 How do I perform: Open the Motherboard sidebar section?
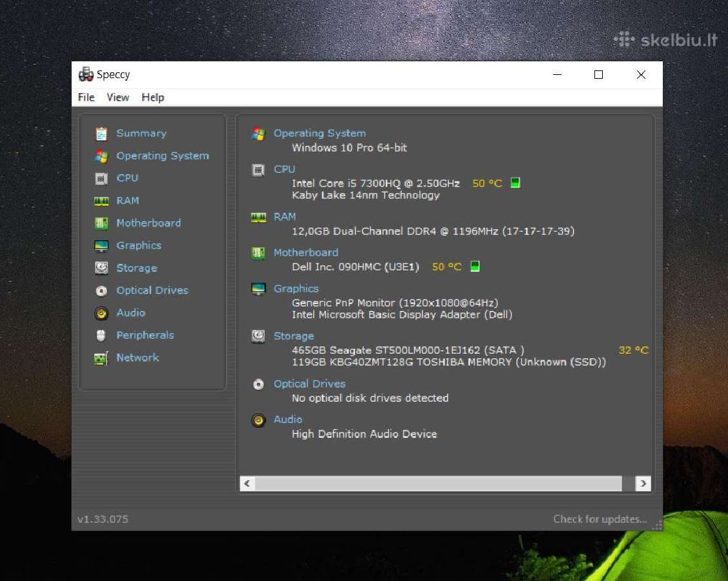coord(148,223)
